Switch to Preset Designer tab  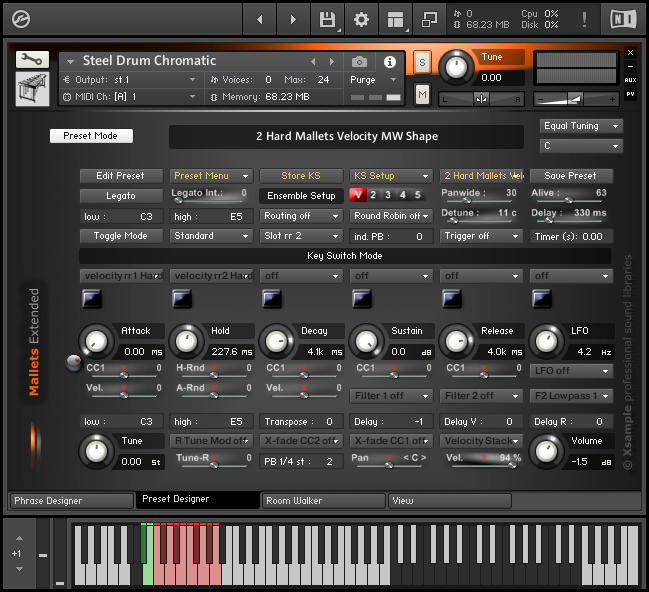[198, 500]
